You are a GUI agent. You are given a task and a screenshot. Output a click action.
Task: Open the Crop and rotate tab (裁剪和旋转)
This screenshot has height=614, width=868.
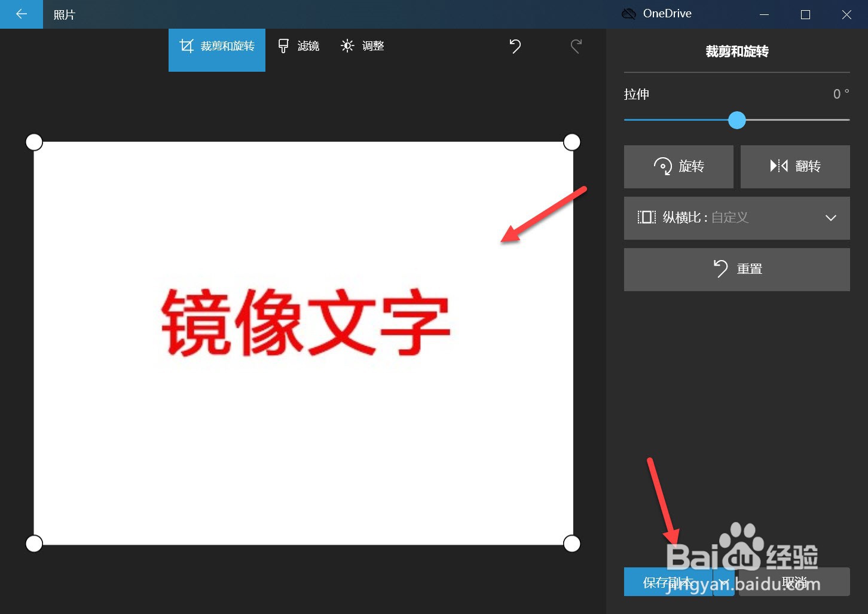coord(217,50)
